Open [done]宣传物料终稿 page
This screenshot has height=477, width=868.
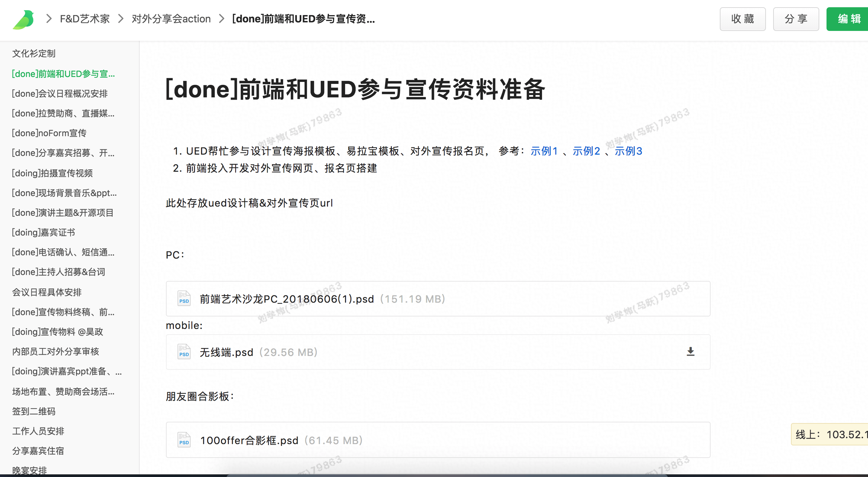63,312
